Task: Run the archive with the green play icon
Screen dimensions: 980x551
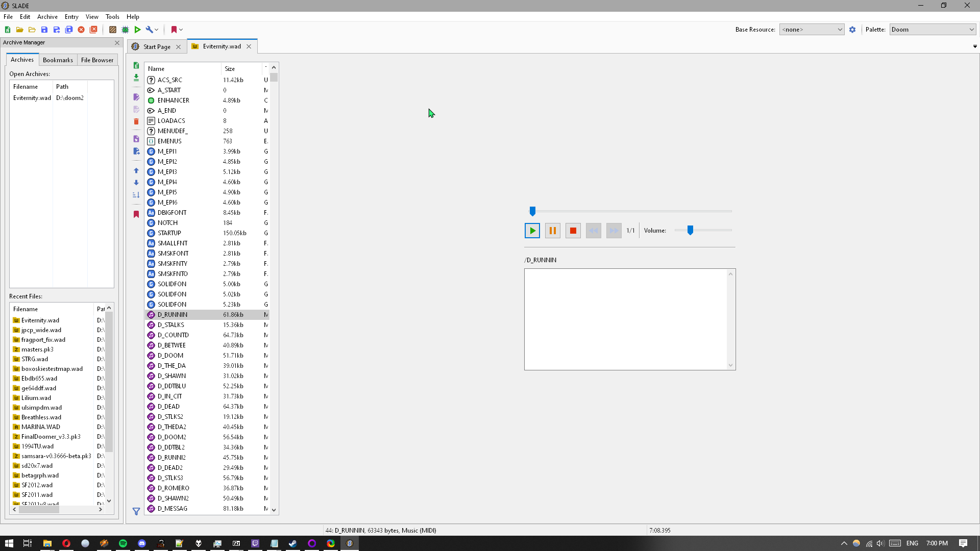Action: click(x=137, y=30)
